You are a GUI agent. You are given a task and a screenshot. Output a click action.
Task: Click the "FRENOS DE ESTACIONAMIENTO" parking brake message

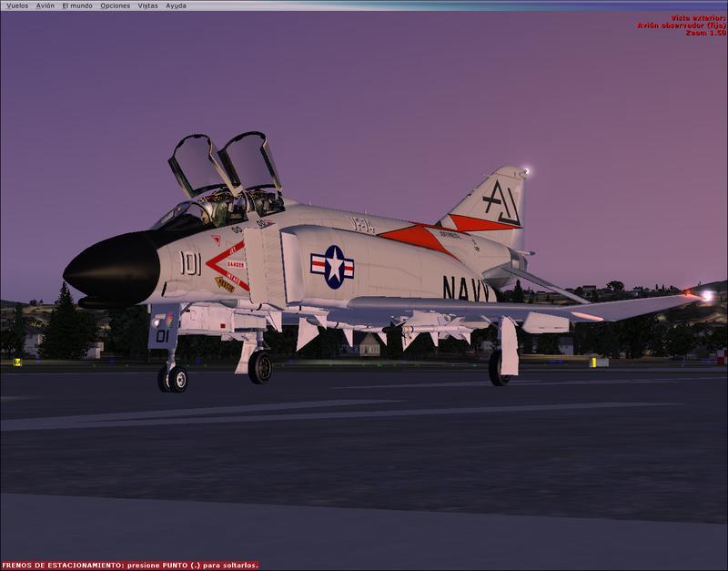coord(130,566)
